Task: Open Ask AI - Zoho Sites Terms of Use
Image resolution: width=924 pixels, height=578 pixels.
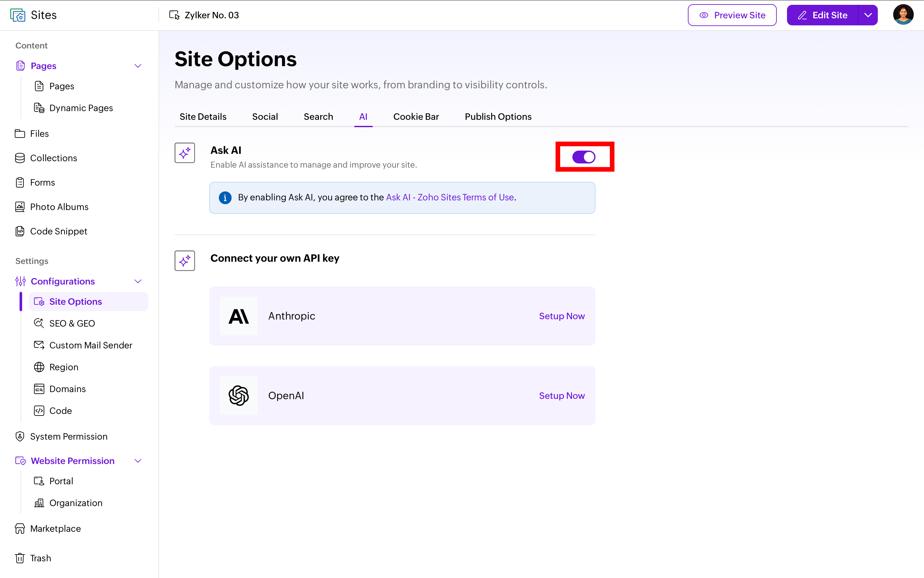Action: click(x=450, y=197)
